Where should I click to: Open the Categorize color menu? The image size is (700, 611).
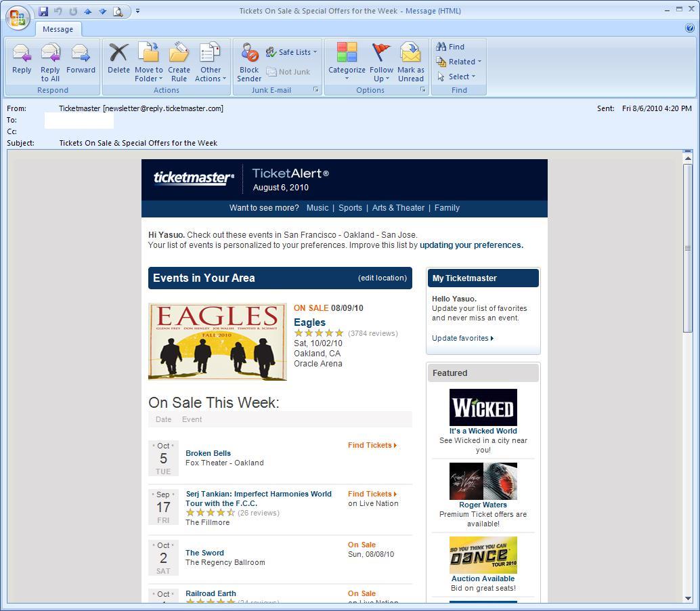coord(347,62)
